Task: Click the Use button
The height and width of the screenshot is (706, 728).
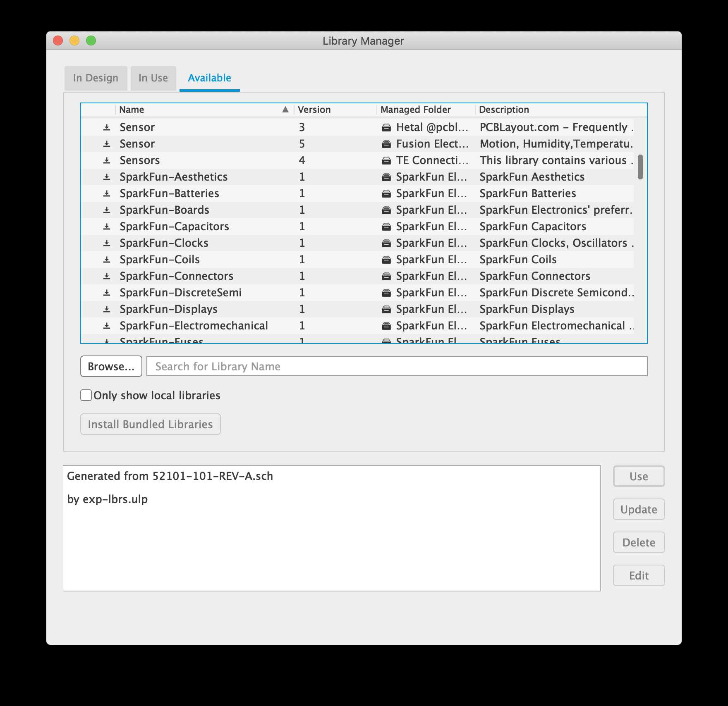Action: tap(639, 476)
